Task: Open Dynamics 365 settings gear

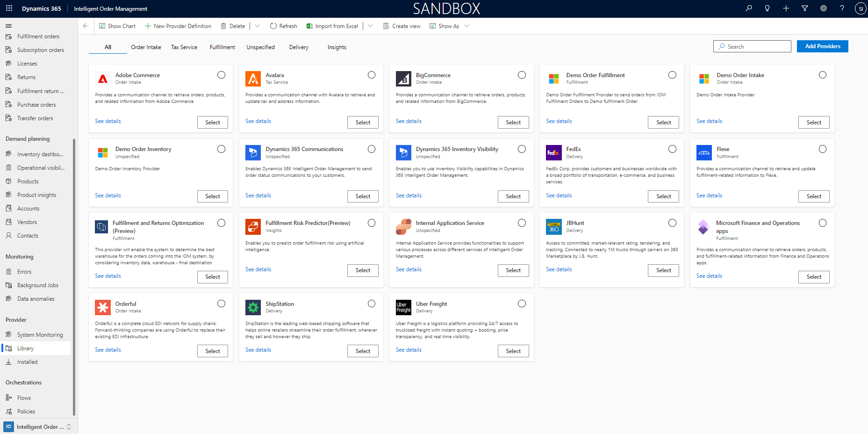Action: (x=823, y=8)
